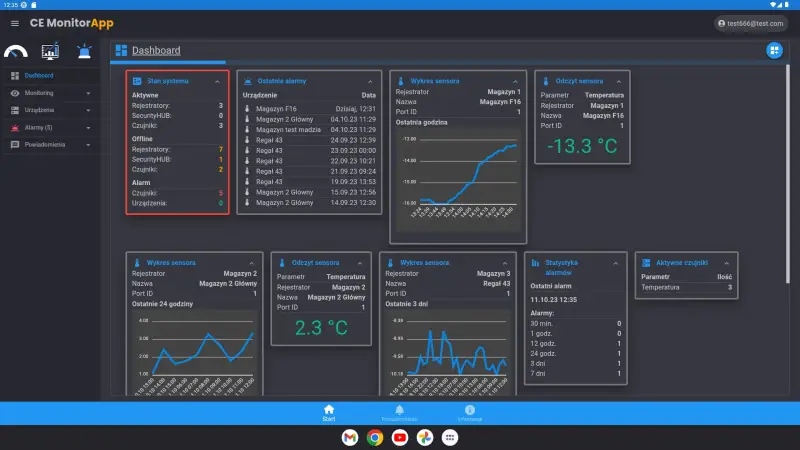The width and height of the screenshot is (800, 450).
Task: Open the app drawer from the taskbar
Action: click(451, 437)
